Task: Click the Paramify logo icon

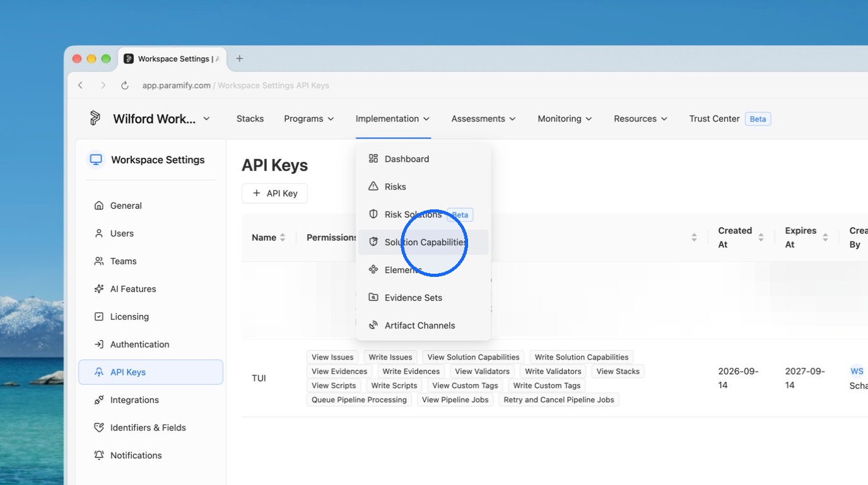Action: (x=95, y=119)
